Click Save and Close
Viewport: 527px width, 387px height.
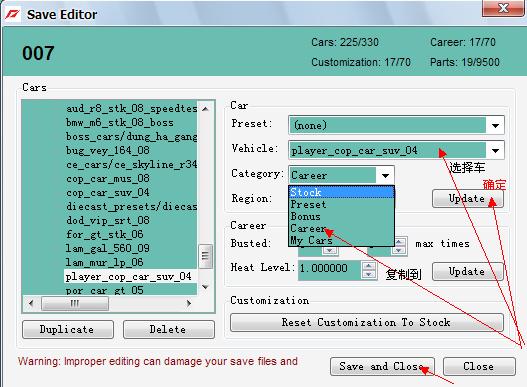382,366
